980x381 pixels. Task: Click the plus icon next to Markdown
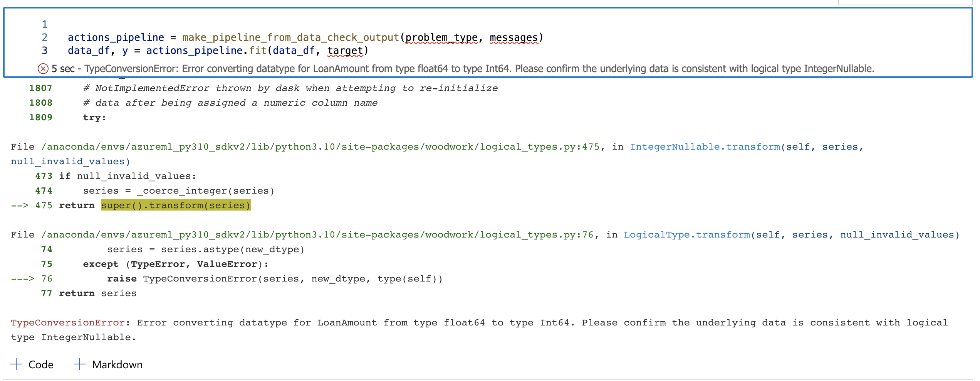tap(80, 364)
